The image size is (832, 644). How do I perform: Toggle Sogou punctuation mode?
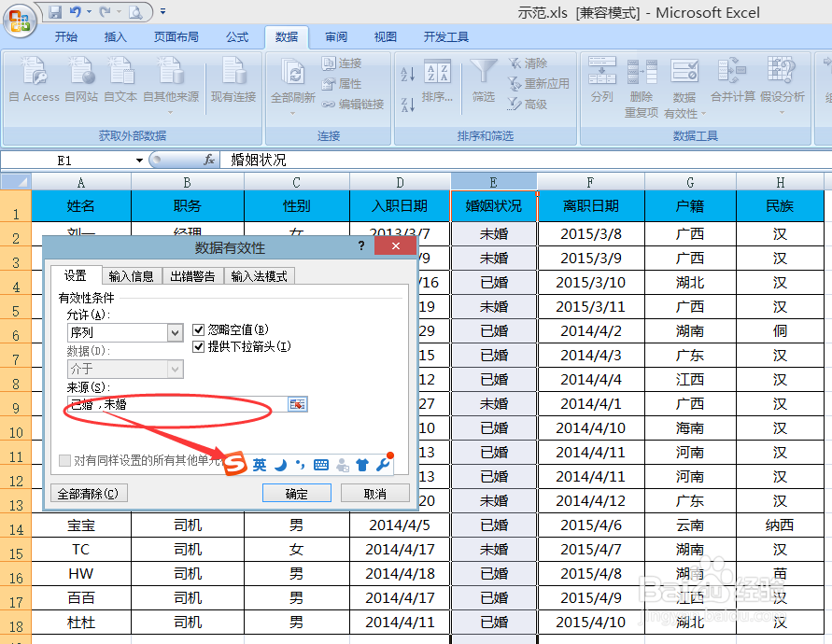pos(301,465)
